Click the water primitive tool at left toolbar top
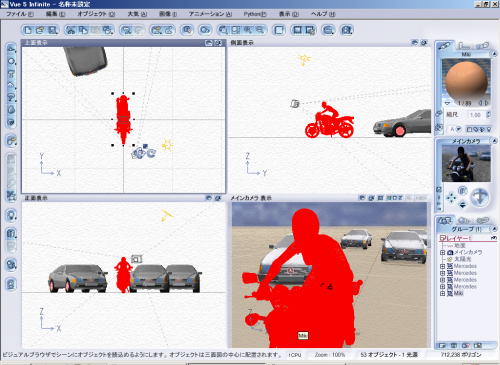500x365 pixels. coord(11,49)
